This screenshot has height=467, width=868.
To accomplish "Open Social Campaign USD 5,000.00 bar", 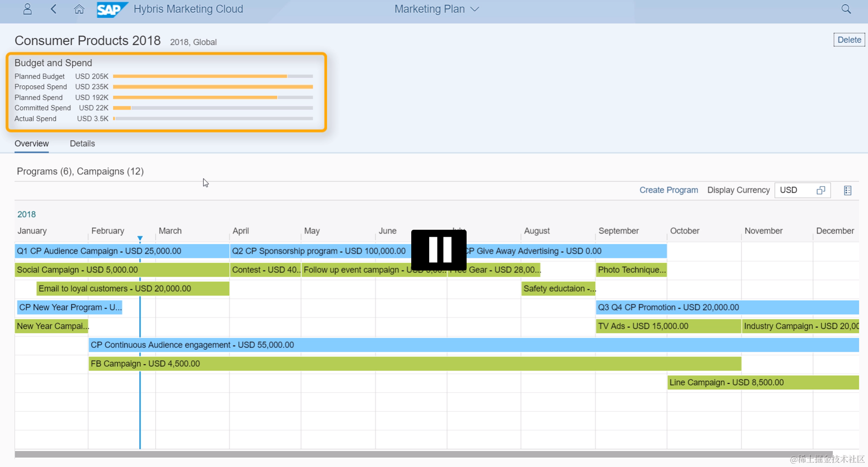I will (x=122, y=270).
